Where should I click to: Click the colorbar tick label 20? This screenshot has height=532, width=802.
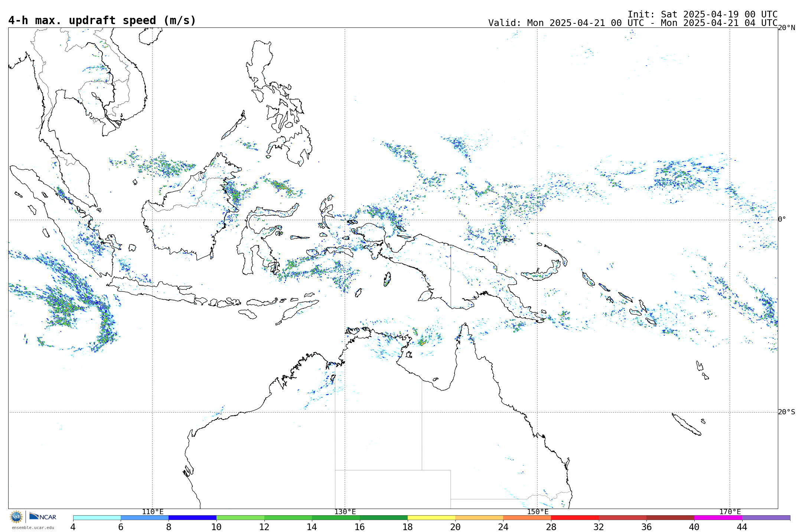point(456,527)
